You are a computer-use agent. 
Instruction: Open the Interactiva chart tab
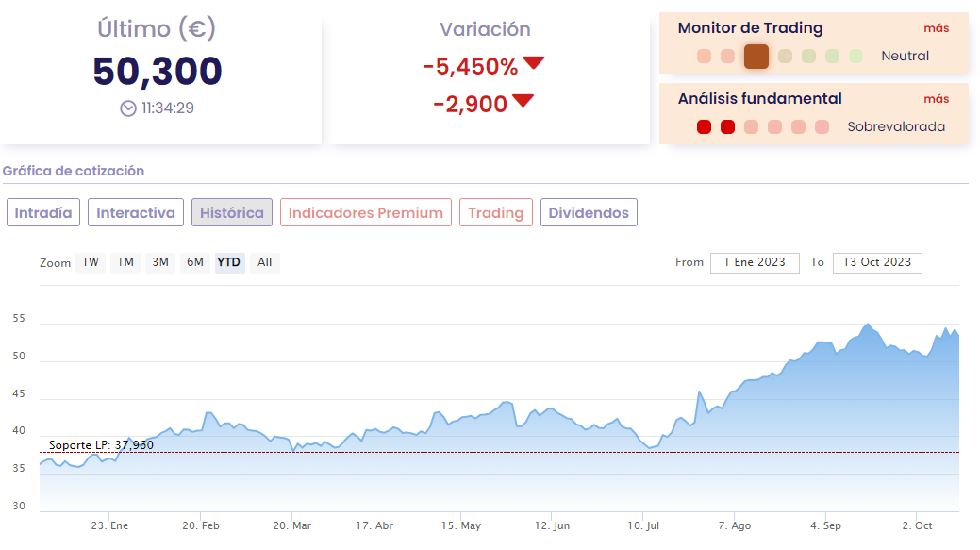136,213
